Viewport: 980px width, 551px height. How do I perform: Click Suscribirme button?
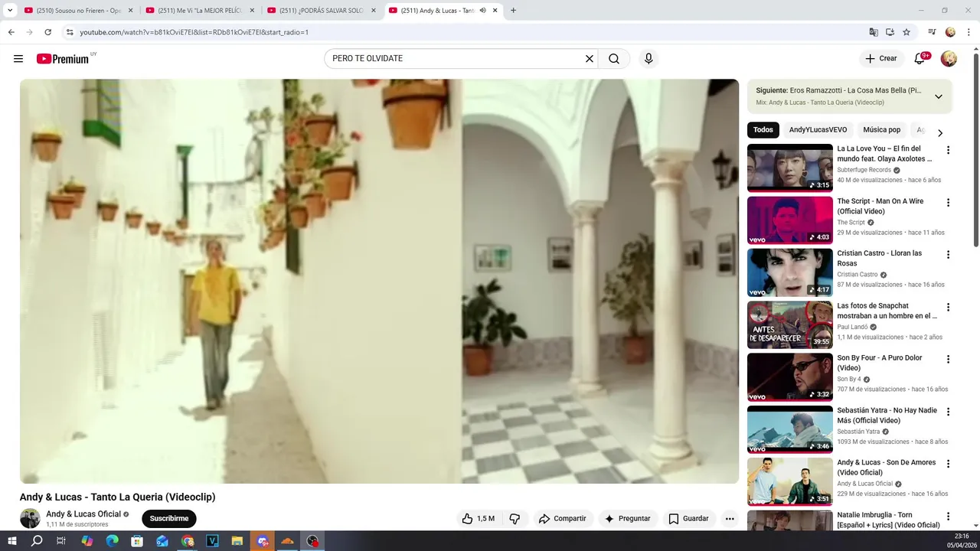click(x=169, y=519)
